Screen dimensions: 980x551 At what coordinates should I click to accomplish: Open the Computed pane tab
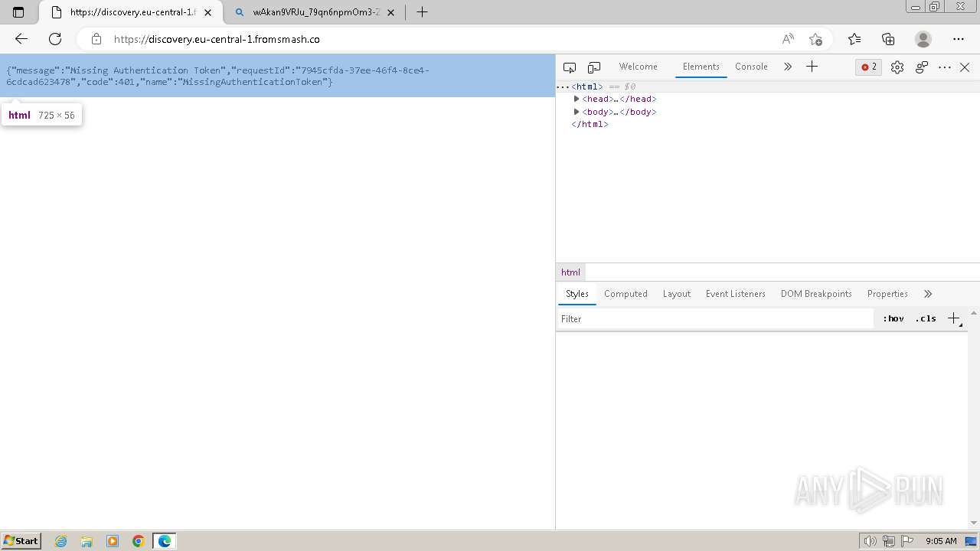[626, 294]
